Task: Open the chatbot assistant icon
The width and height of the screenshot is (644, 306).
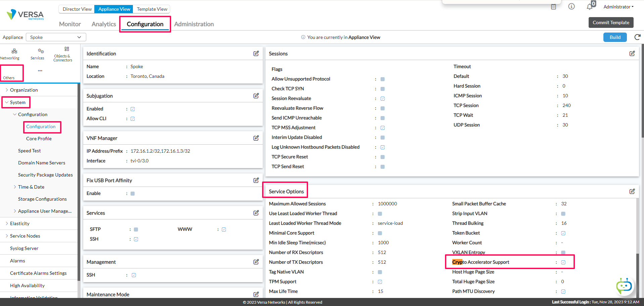Action: click(x=624, y=286)
